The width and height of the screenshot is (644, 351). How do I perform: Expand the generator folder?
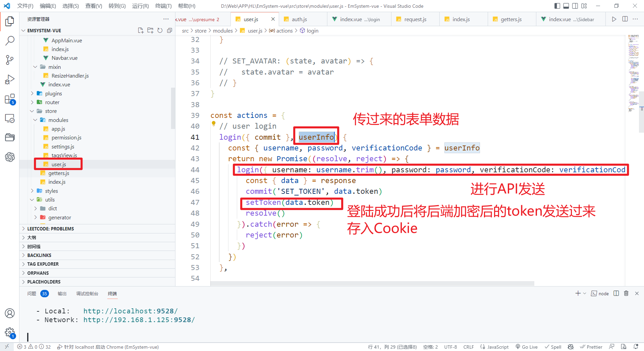[60, 217]
